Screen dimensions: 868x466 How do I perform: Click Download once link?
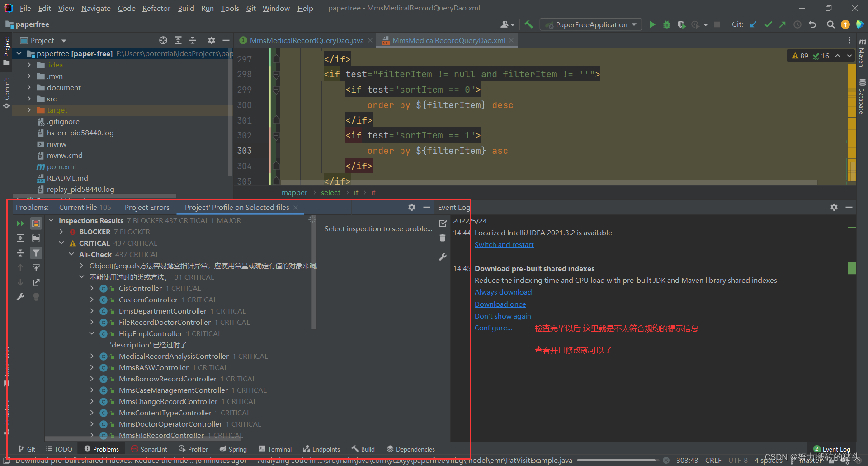coord(500,304)
